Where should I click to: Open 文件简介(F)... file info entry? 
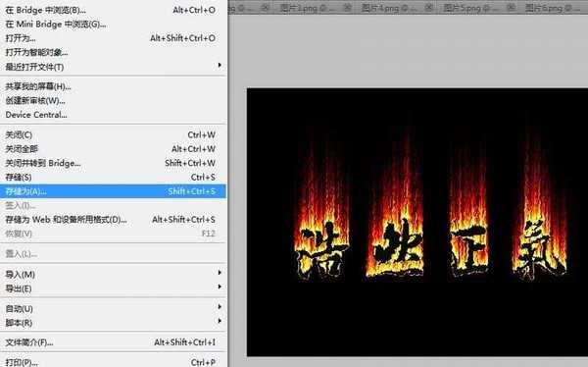(113, 342)
